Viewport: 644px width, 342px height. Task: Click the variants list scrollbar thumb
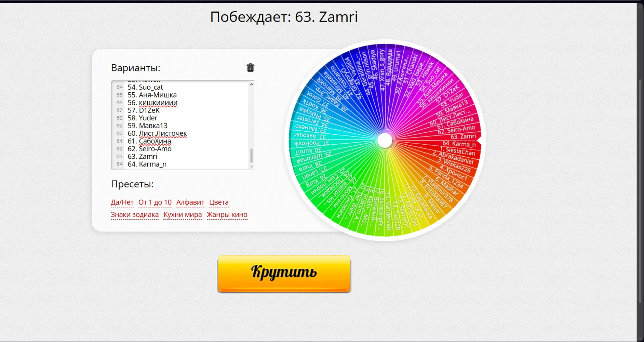252,156
